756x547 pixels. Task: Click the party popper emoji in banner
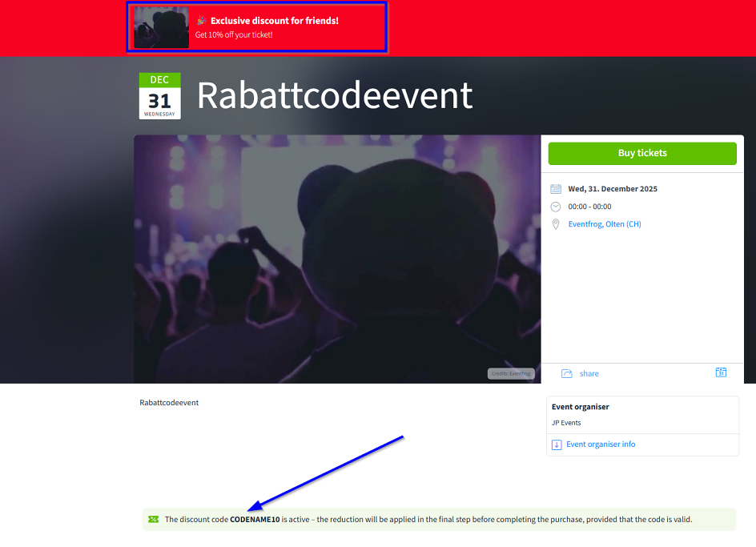pyautogui.click(x=202, y=21)
